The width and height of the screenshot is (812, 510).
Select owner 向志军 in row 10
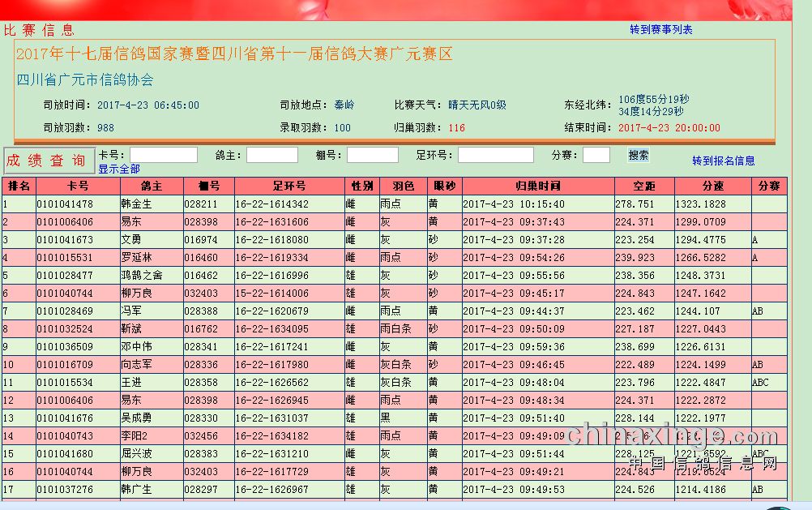point(136,365)
